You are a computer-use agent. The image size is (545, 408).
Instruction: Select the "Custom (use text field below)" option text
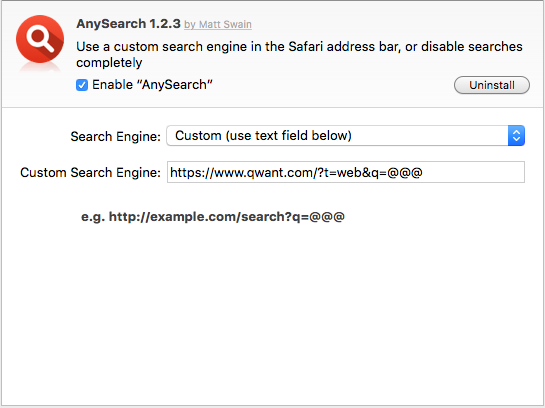[x=263, y=136]
